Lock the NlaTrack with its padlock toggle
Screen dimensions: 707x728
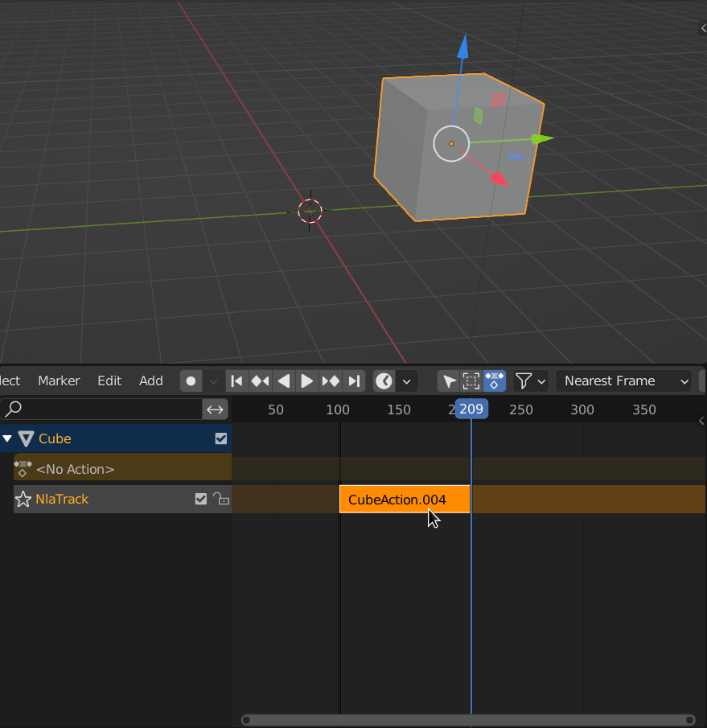221,499
